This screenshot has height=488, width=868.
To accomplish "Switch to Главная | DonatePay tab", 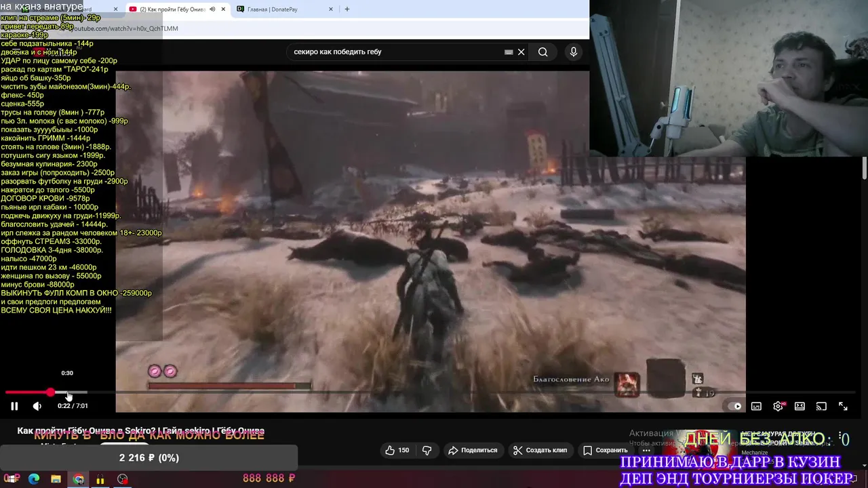I will pyautogui.click(x=285, y=9).
